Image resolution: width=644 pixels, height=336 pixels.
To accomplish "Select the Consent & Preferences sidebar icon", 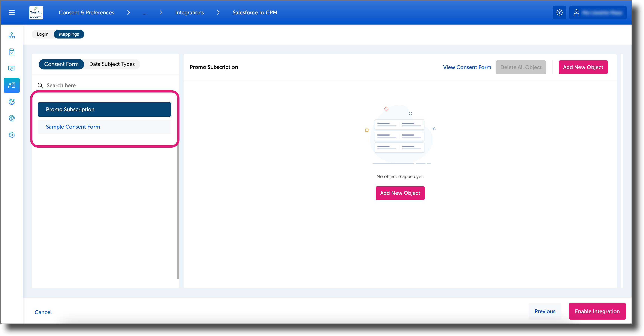I will click(x=11, y=85).
